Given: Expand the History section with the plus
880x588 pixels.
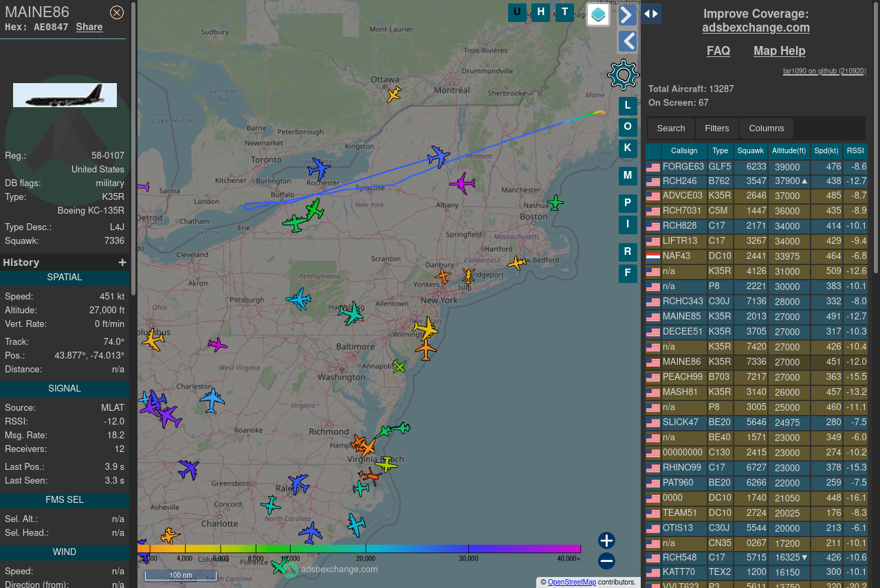Looking at the screenshot, I should 122,262.
